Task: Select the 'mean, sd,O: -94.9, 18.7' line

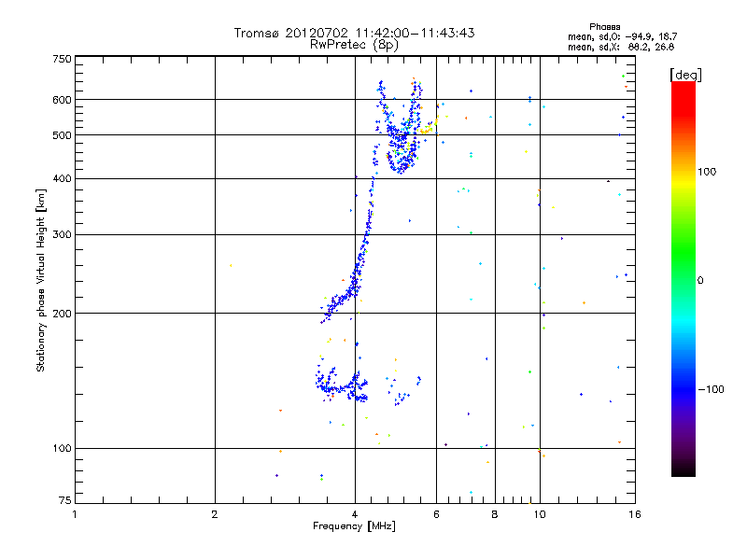Action: [x=622, y=36]
